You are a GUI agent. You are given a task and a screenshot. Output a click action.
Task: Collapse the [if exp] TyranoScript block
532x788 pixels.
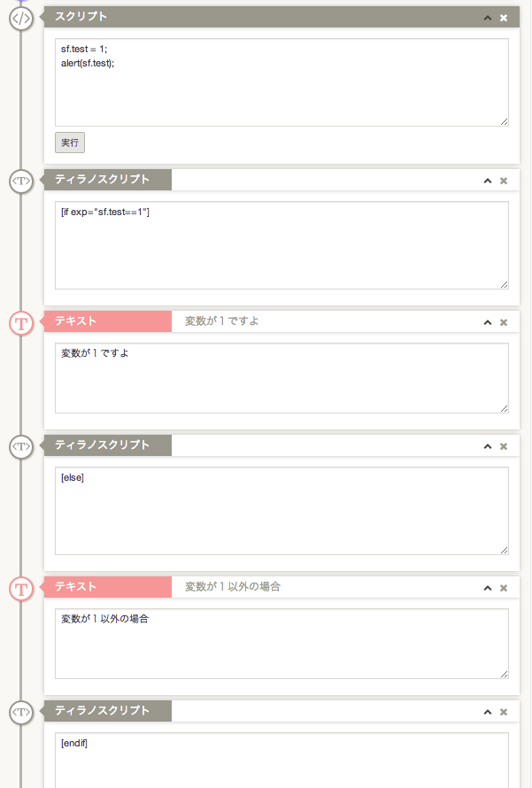pos(487,181)
